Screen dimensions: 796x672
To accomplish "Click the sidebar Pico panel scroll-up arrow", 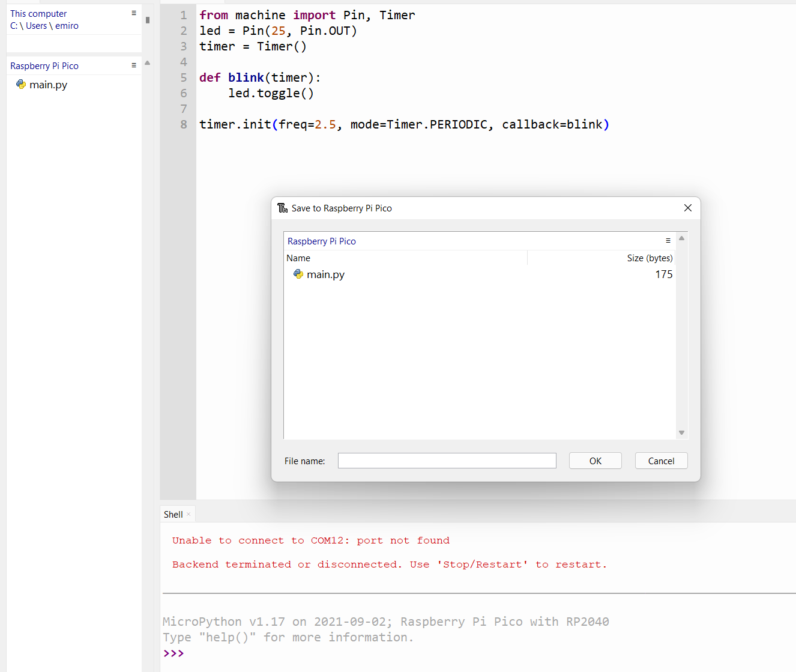I will pyautogui.click(x=147, y=62).
